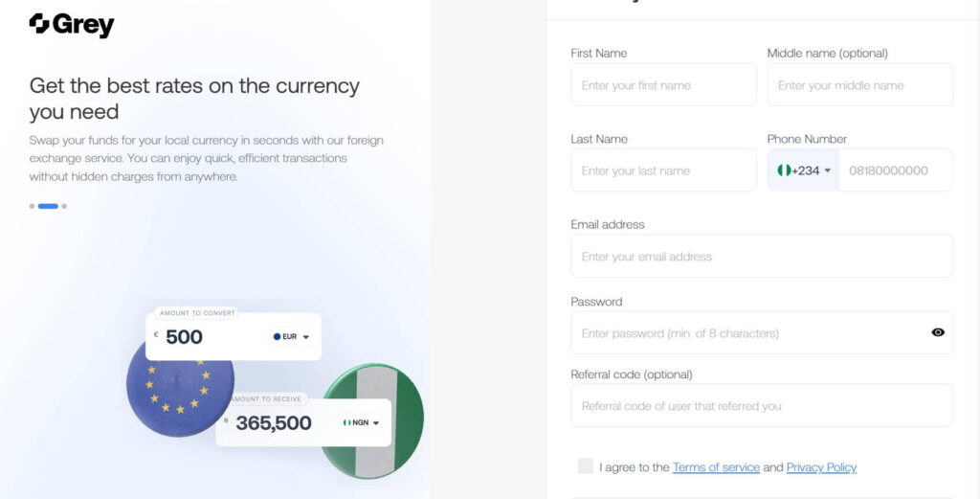Open the Privacy Policy link
Image resolution: width=980 pixels, height=499 pixels.
(821, 467)
